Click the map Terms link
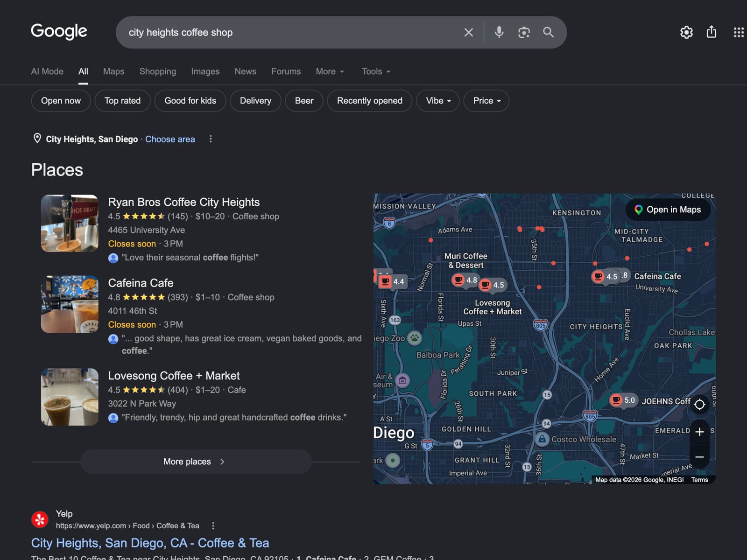 699,480
